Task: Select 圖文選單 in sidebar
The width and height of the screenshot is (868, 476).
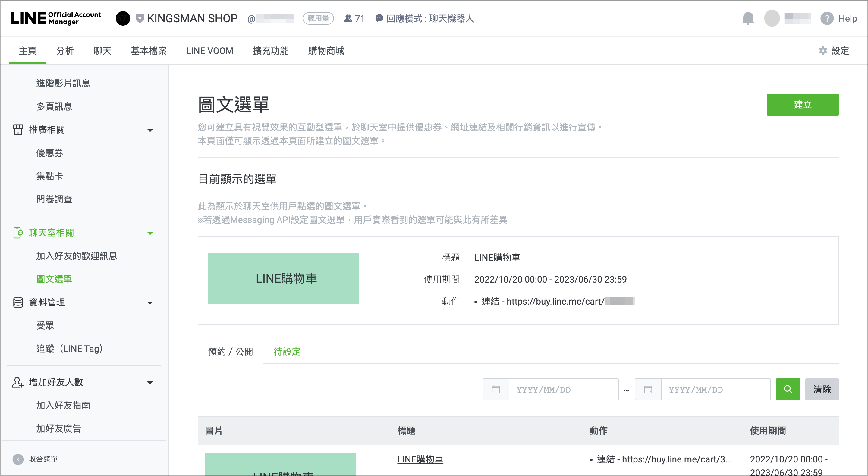Action: (x=54, y=279)
